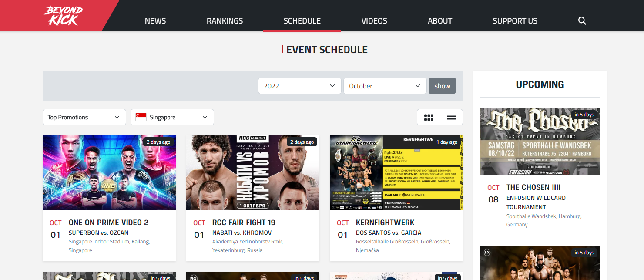
Task: Switch to grid view layout
Action: tap(429, 117)
